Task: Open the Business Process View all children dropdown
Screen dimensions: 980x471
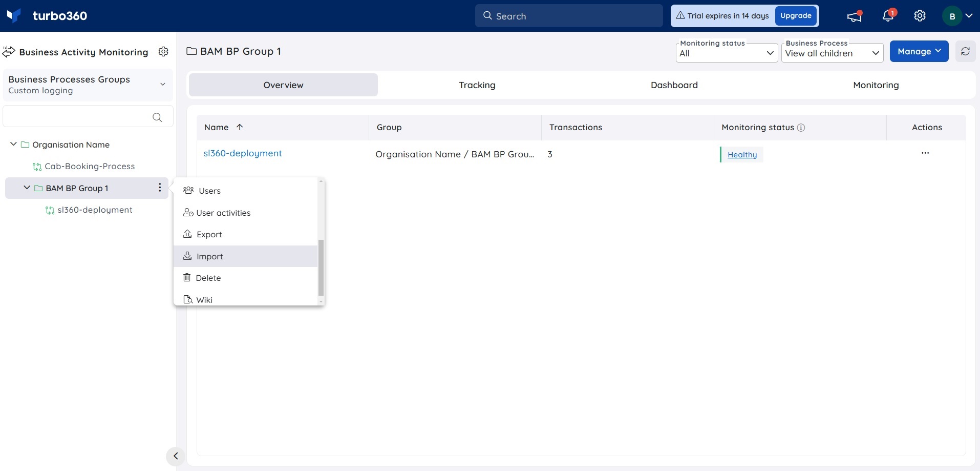Action: coord(832,53)
